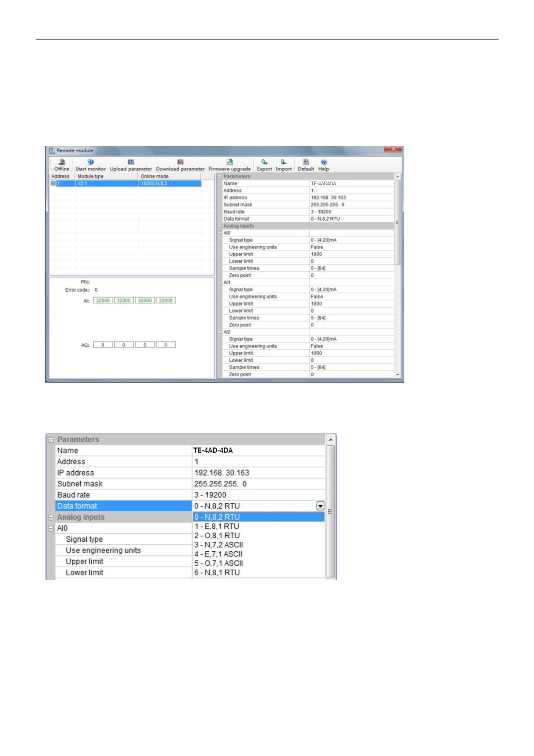This screenshot has height=756, width=534.
Task: Click the Online mode column header
Action: (170, 177)
